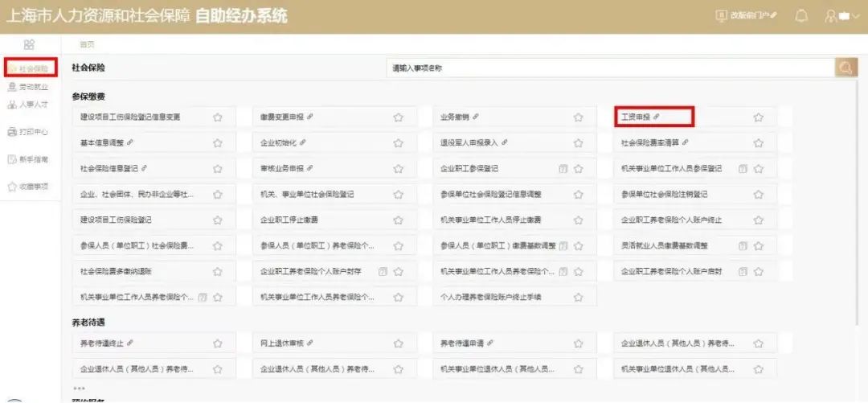
Task: Select 人事人才 in the sidebar
Action: (29, 105)
